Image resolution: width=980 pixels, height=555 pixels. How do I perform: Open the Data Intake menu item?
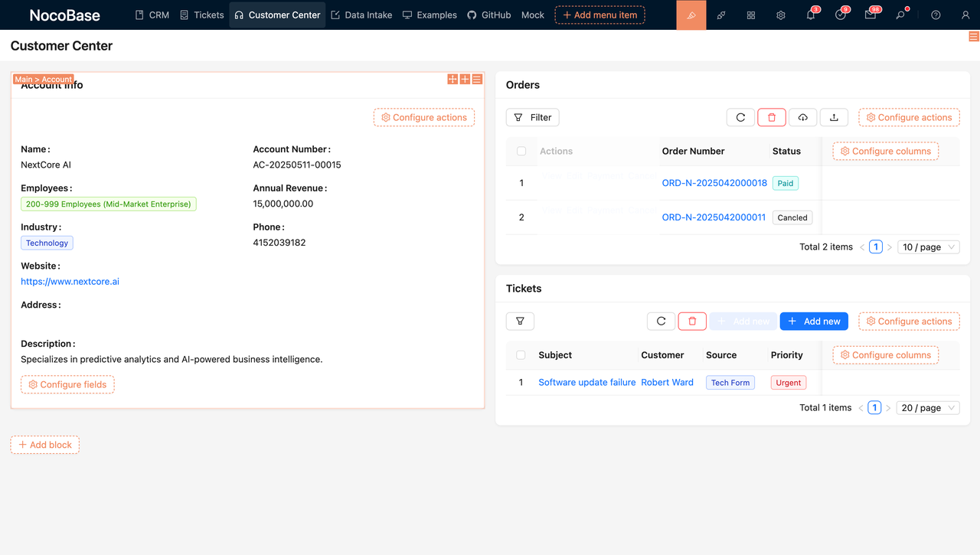click(x=361, y=15)
